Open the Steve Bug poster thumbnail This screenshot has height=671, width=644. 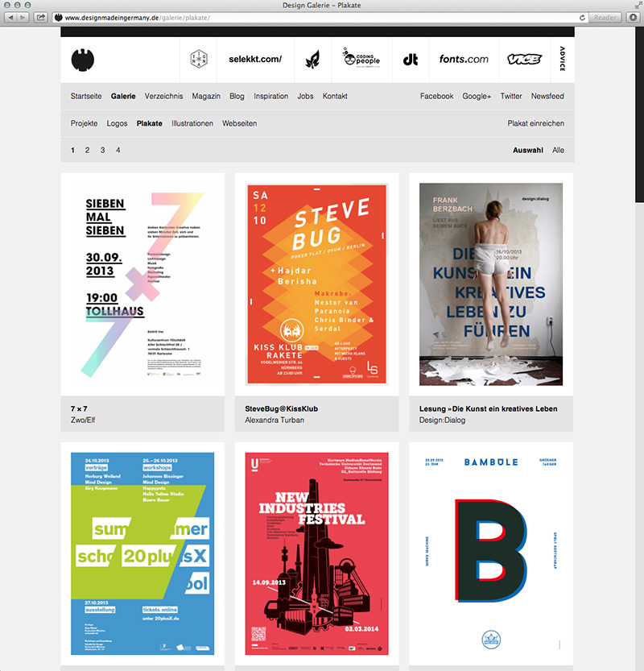click(x=316, y=284)
